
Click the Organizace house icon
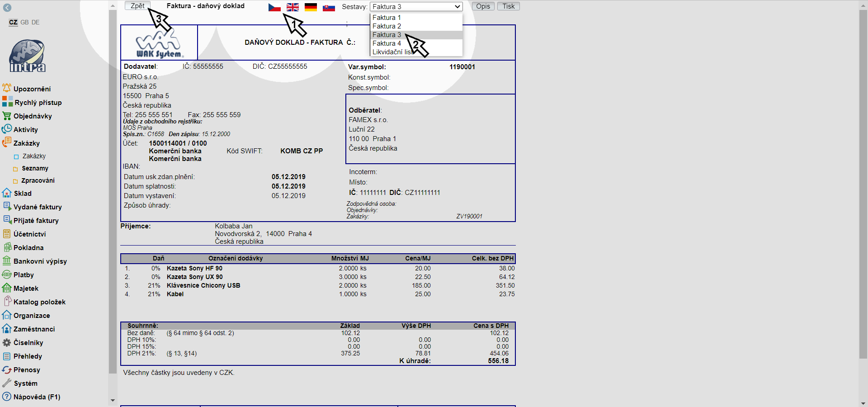(x=7, y=315)
